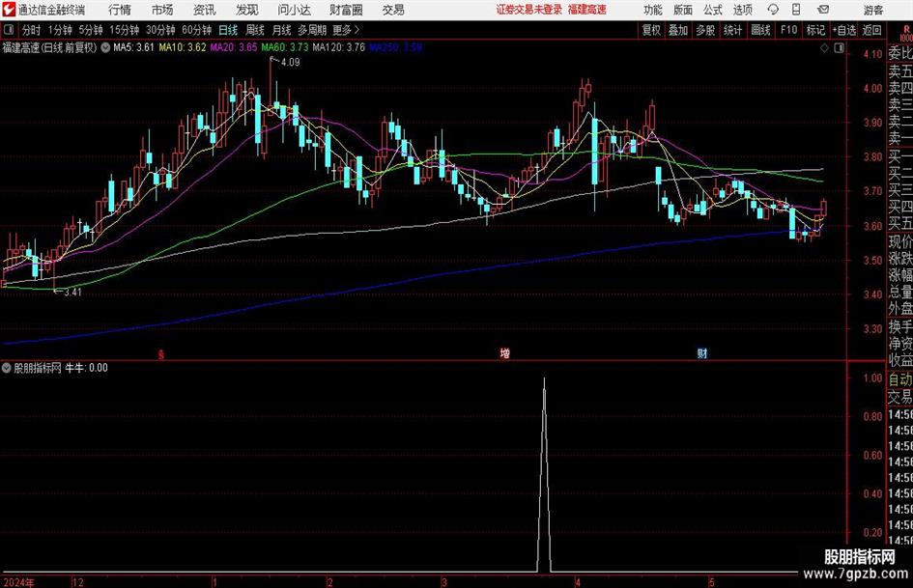Click the 证券交易未登录 login link
This screenshot has height=588, width=913.
(529, 10)
